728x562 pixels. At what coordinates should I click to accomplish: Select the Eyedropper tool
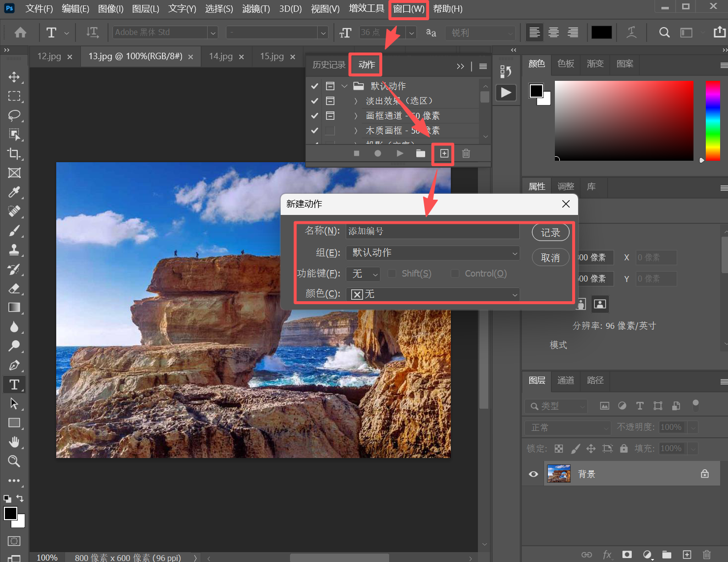(14, 192)
